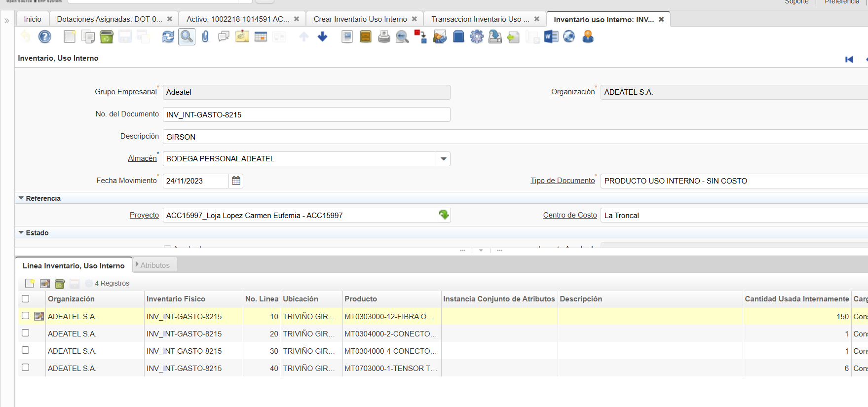
Task: Open the Almacén dropdown arrow
Action: (444, 159)
